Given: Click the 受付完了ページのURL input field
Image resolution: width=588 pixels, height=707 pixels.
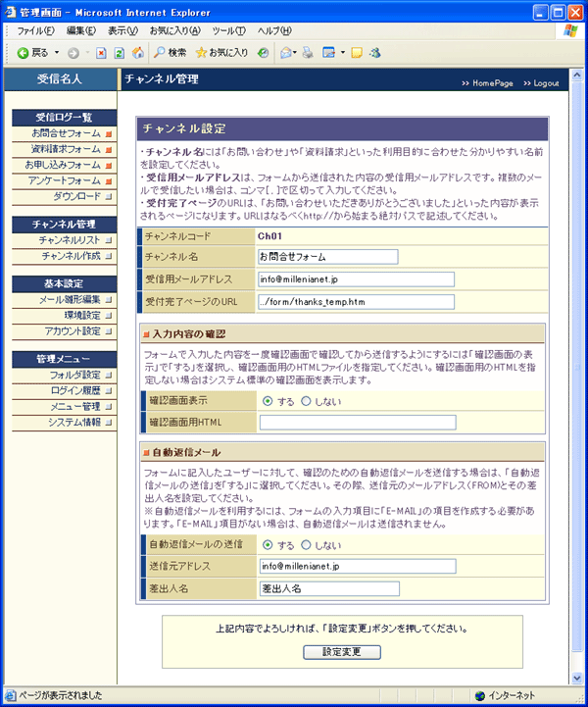Looking at the screenshot, I should pyautogui.click(x=356, y=302).
